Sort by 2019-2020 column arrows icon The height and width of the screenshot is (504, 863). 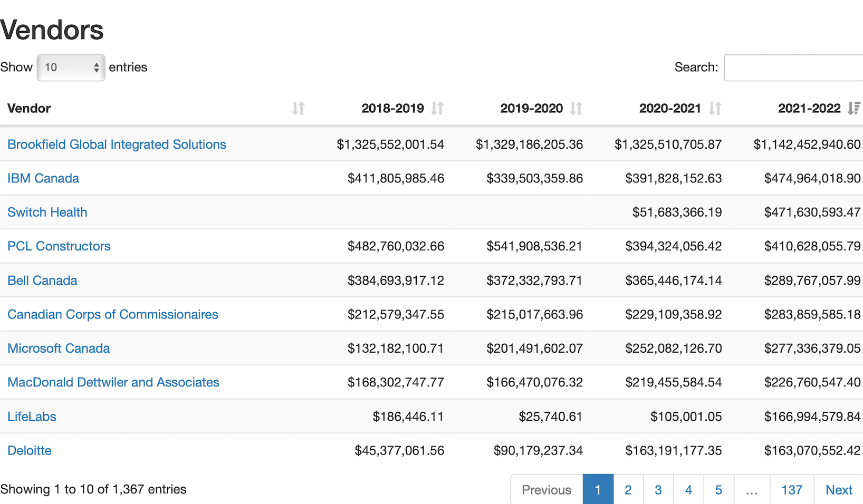pos(576,108)
